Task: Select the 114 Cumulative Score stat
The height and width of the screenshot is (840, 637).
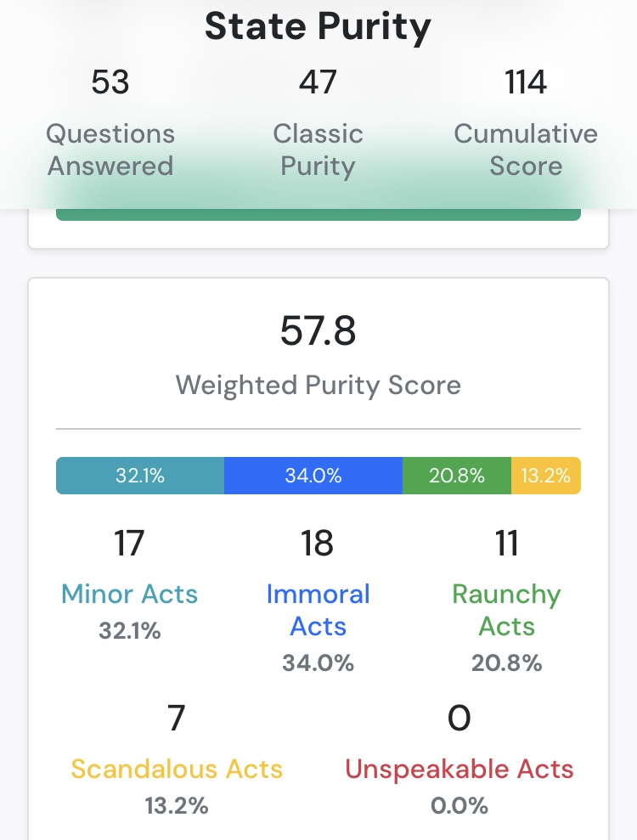Action: (526, 122)
